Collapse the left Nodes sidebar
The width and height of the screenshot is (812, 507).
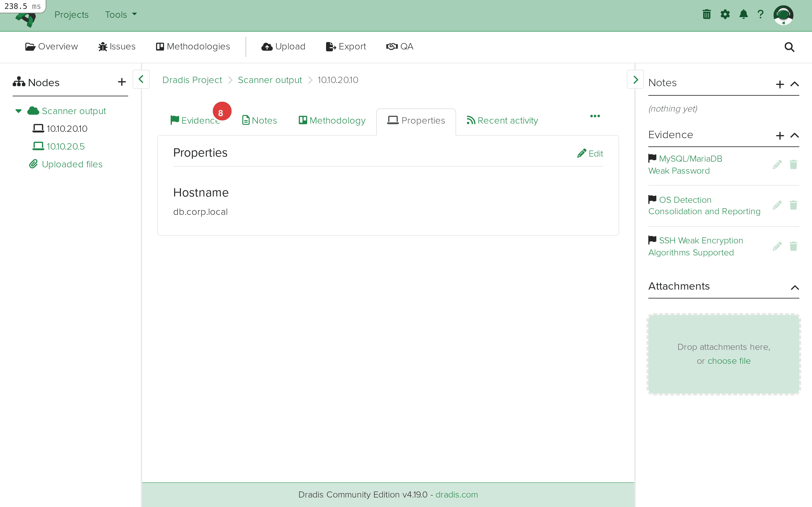pyautogui.click(x=141, y=80)
